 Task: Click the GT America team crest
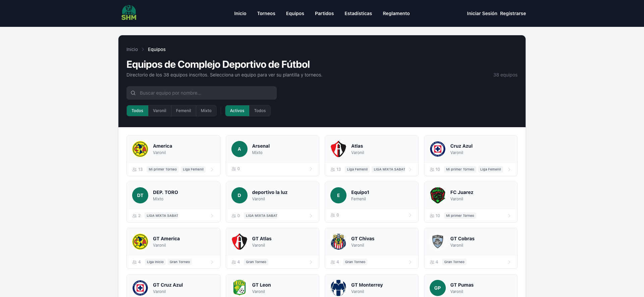point(140,242)
